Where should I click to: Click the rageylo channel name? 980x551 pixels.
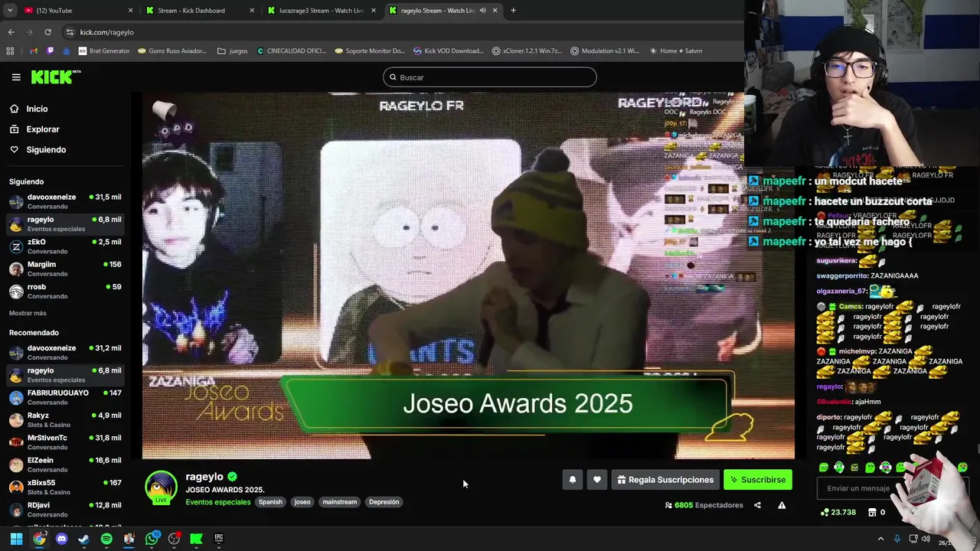pos(204,477)
